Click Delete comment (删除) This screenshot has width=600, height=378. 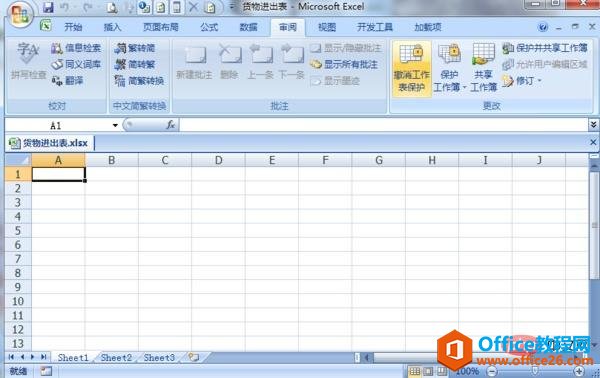[x=229, y=62]
